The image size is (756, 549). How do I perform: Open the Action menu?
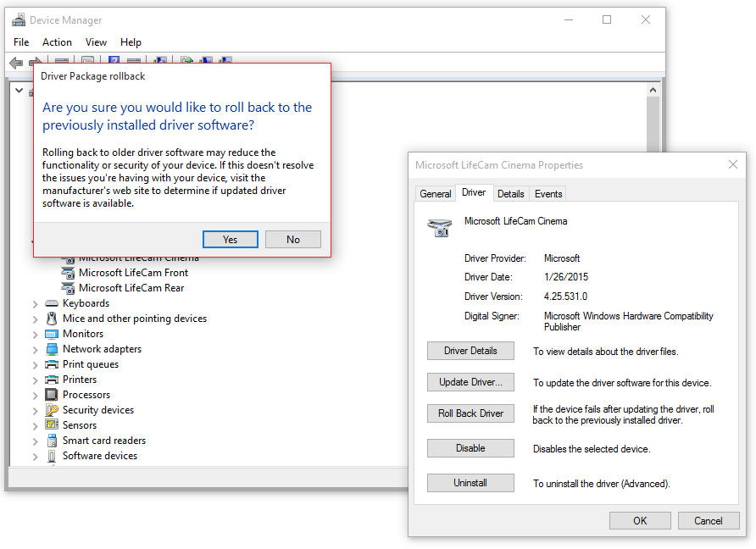click(57, 42)
